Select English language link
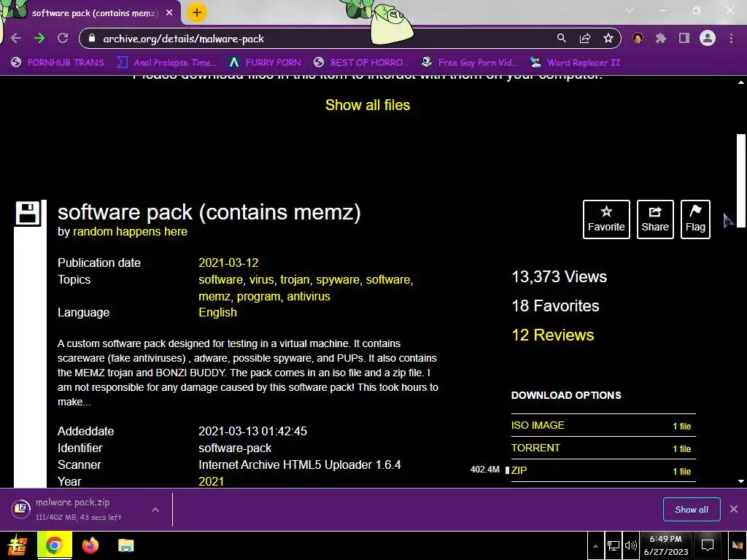The width and height of the screenshot is (747, 560). (x=217, y=312)
